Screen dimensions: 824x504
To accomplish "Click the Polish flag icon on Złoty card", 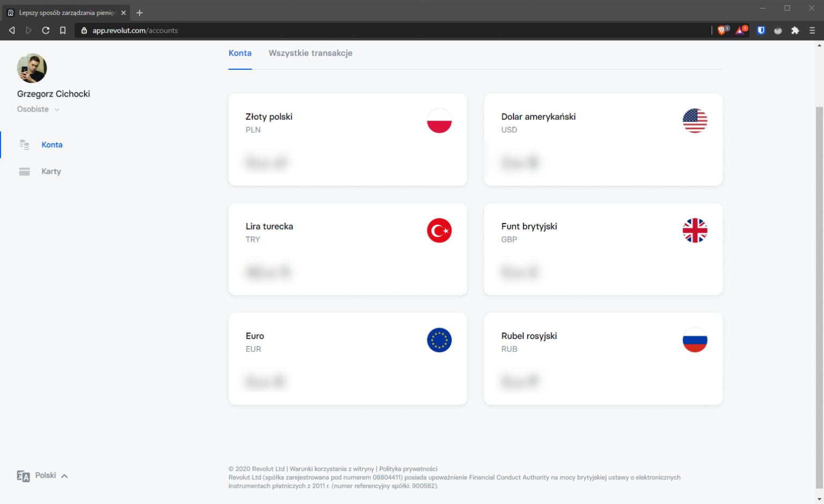I will pyautogui.click(x=439, y=121).
